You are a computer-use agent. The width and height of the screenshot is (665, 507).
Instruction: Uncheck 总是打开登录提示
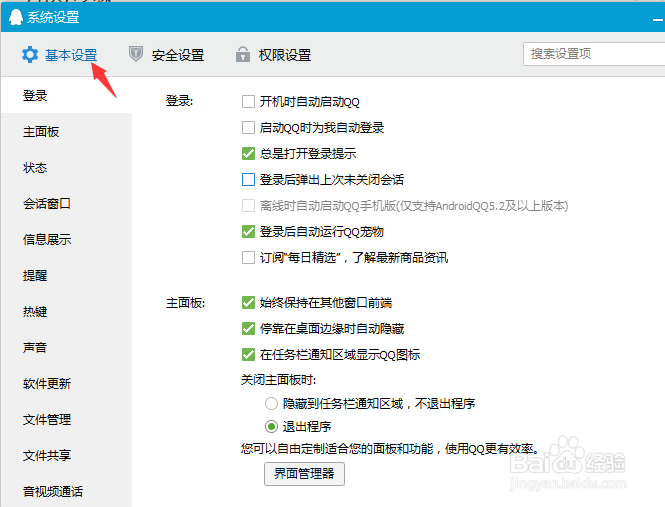[248, 154]
